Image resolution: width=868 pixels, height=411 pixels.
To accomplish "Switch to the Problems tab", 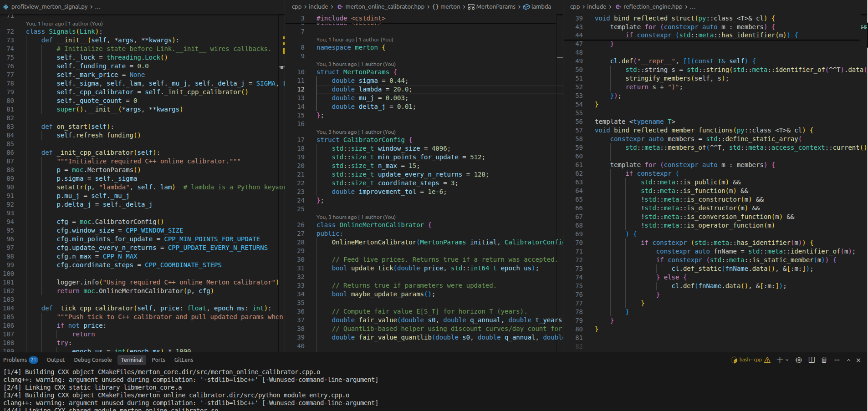I will [15, 360].
